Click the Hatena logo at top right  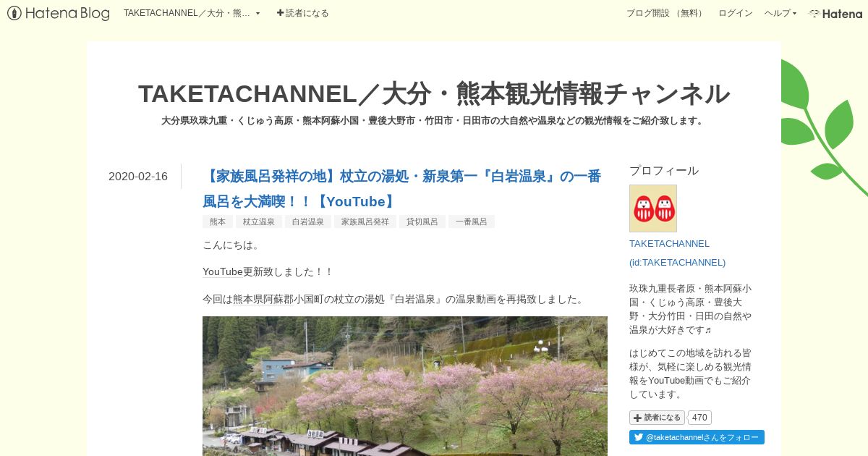835,13
